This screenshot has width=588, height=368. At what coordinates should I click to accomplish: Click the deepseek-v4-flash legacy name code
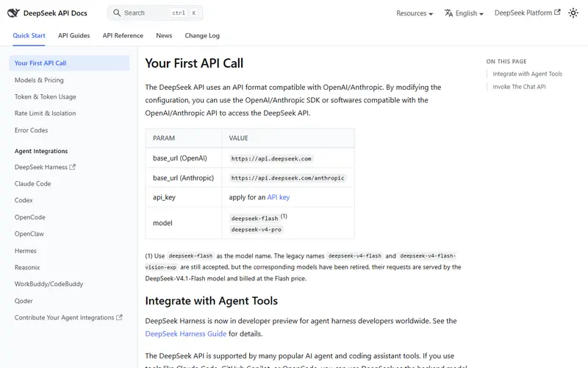(x=355, y=255)
